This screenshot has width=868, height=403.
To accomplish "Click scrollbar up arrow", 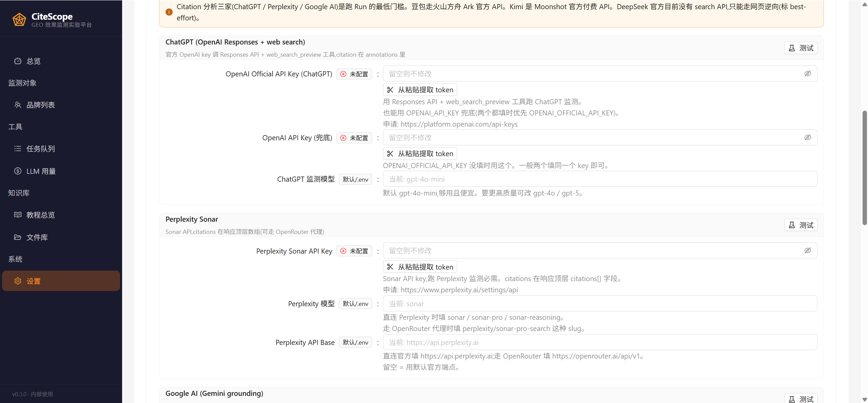I will coord(865,4).
